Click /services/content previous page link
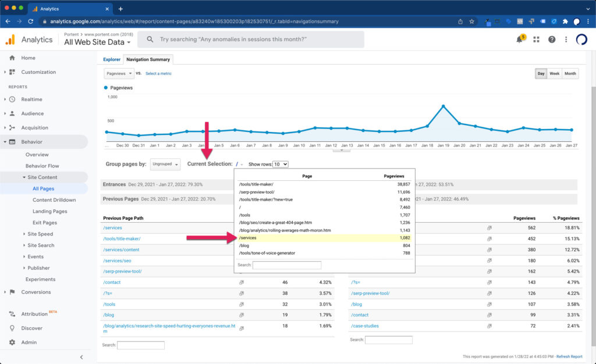This screenshot has width=596, height=364. 121,250
